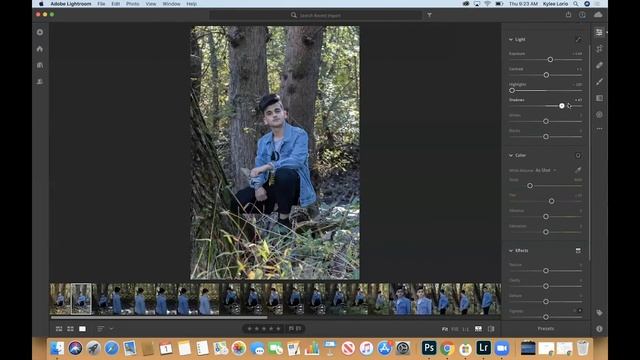The image size is (640, 360).
Task: Collapse the Color panel section
Action: tap(511, 156)
